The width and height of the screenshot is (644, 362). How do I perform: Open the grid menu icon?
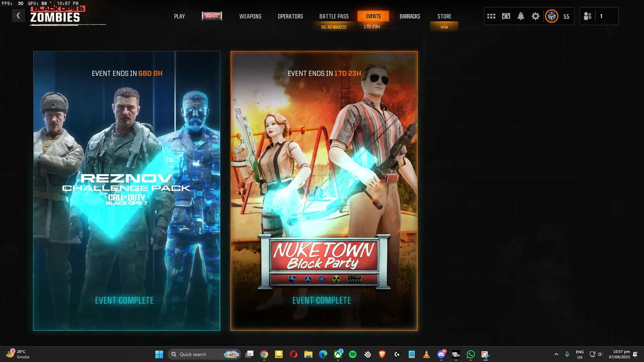[x=491, y=16]
